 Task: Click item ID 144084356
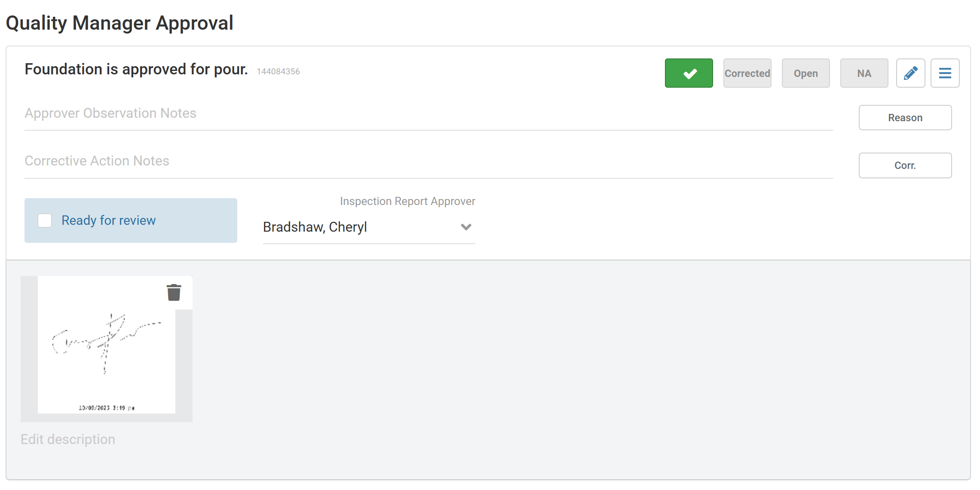[x=278, y=71]
